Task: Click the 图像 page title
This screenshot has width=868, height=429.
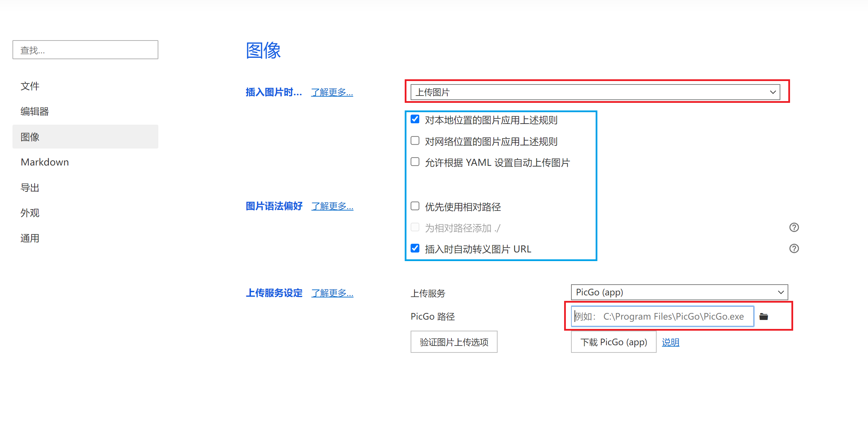Action: coord(263,50)
